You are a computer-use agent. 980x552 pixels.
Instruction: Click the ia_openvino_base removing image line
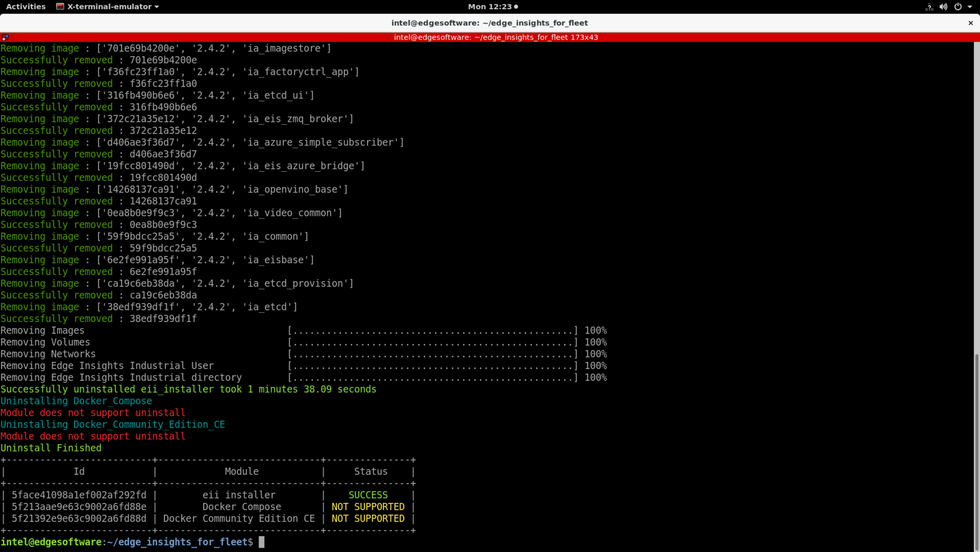(174, 189)
